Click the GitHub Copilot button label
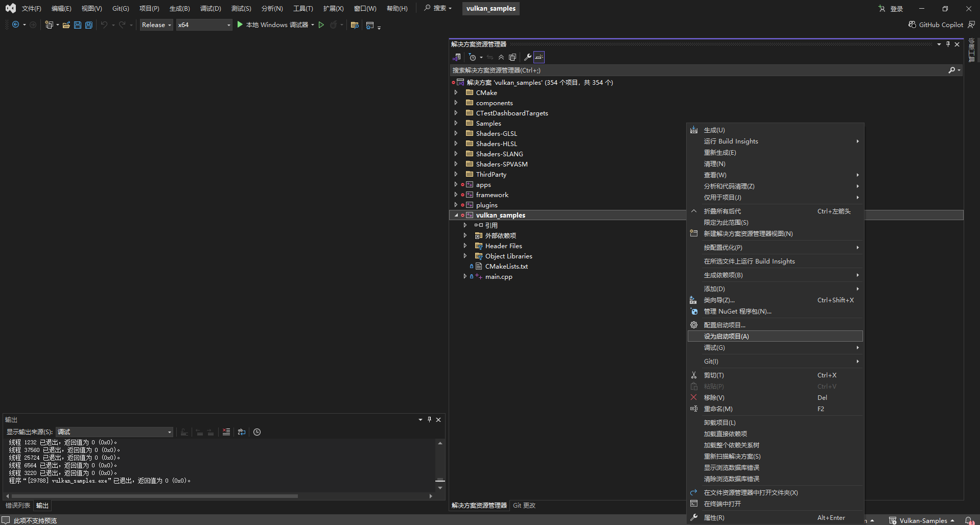The width and height of the screenshot is (980, 525). click(941, 25)
